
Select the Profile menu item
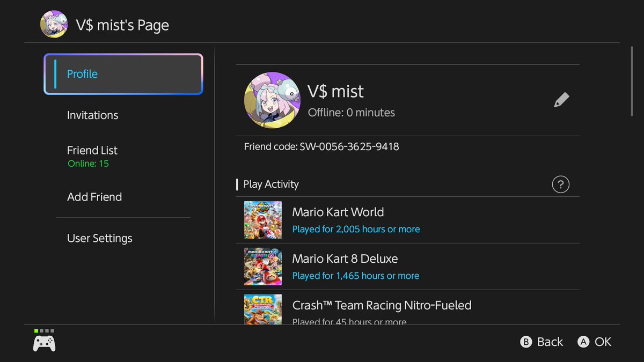point(123,74)
